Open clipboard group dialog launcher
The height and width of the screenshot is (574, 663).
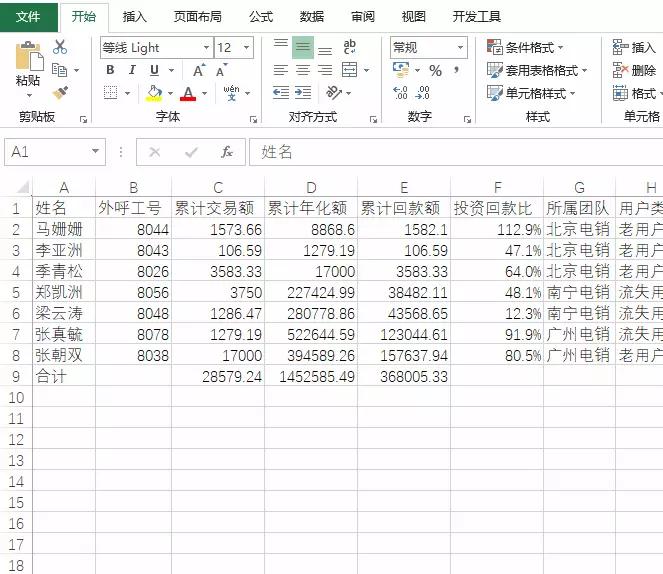coord(83,120)
